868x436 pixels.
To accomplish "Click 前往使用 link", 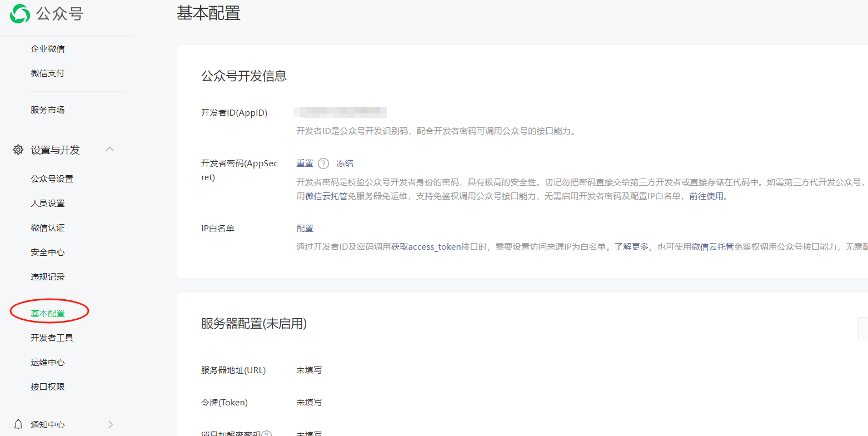I will coord(706,196).
